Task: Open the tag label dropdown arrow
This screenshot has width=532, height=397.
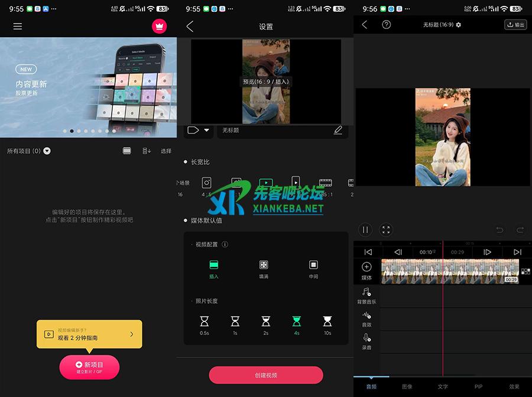Action: (206, 131)
